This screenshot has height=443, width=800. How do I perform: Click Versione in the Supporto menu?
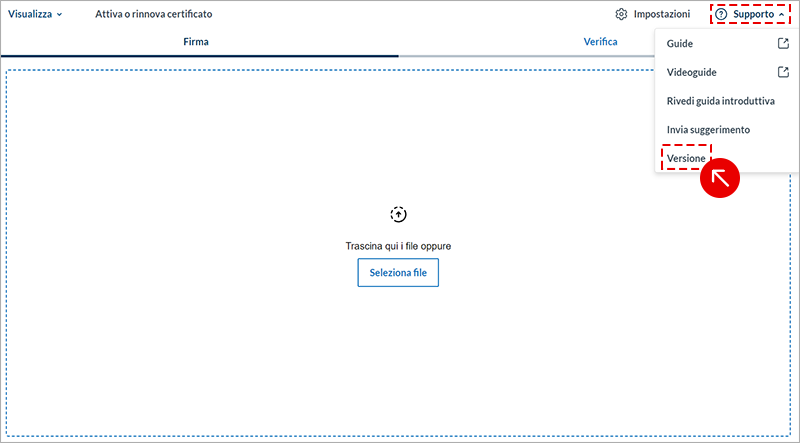pyautogui.click(x=686, y=158)
